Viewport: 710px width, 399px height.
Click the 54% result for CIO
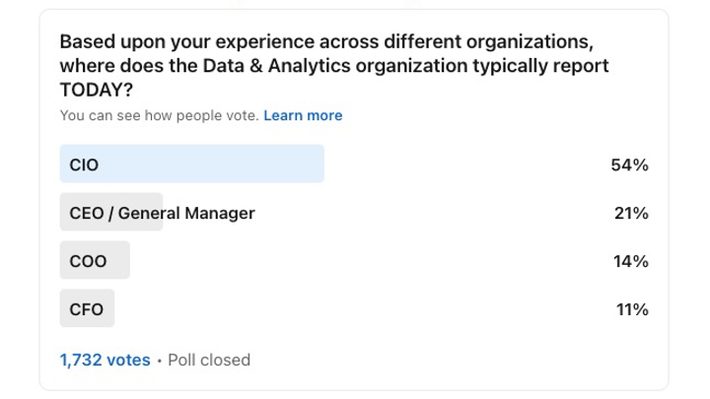629,165
